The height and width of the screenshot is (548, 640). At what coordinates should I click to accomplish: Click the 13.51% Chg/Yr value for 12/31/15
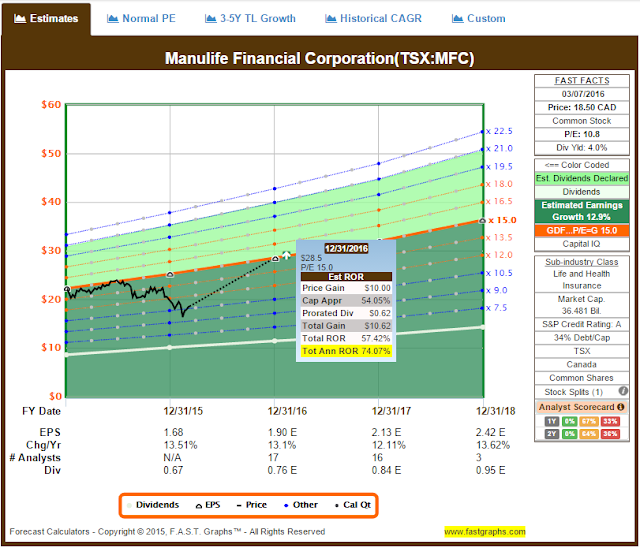tap(180, 445)
